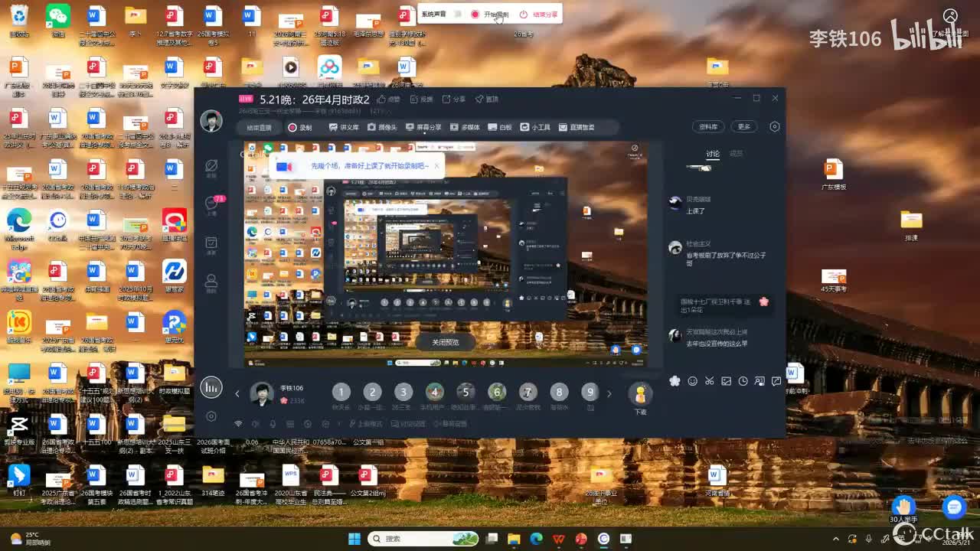Screen dimensions: 980x551
Task: Switch to the 讨论 tab
Action: [x=713, y=154]
